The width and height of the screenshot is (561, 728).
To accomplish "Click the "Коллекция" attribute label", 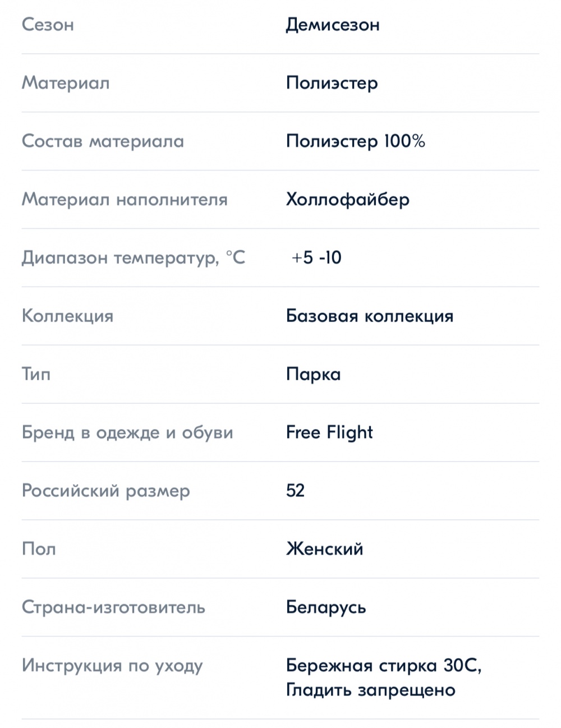I will pyautogui.click(x=67, y=316).
